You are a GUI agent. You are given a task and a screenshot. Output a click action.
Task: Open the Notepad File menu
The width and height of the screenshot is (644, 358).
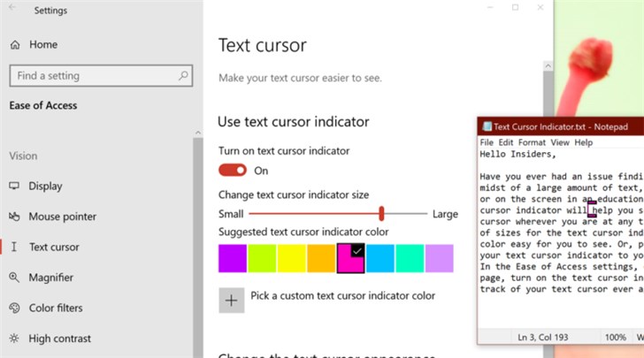487,142
